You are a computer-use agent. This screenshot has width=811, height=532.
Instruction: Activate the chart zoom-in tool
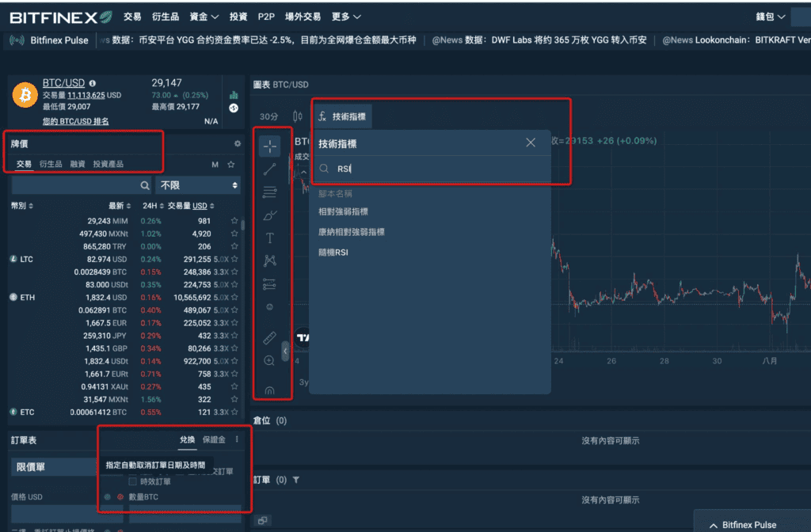click(x=269, y=360)
